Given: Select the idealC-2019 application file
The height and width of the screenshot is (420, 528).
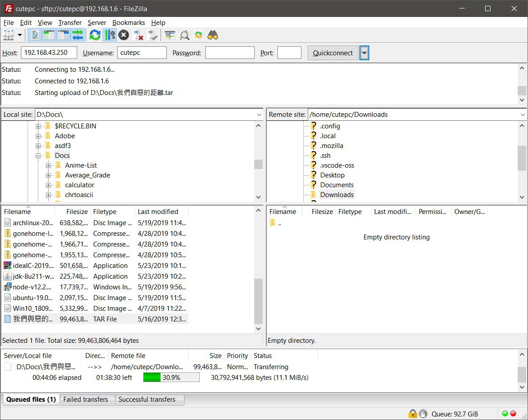Looking at the screenshot, I should pyautogui.click(x=95, y=266).
